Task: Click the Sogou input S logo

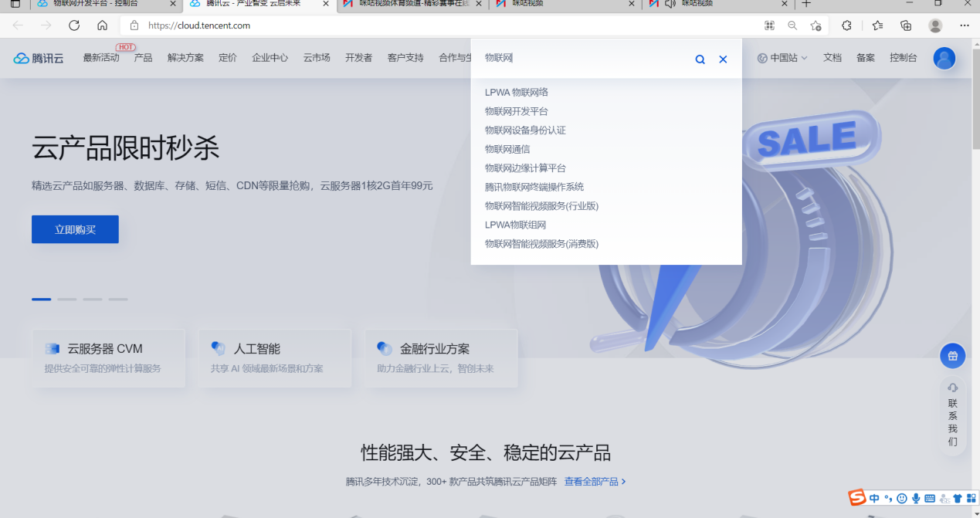Action: (857, 498)
